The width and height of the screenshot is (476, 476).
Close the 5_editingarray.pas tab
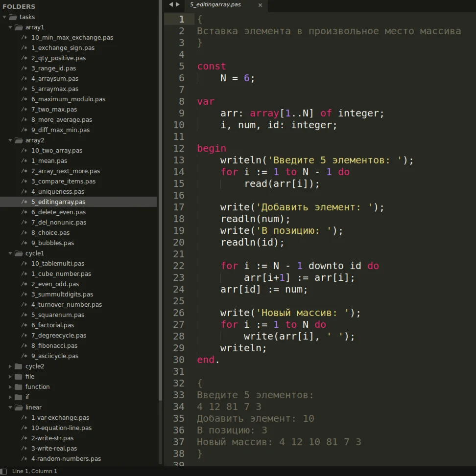260,5
